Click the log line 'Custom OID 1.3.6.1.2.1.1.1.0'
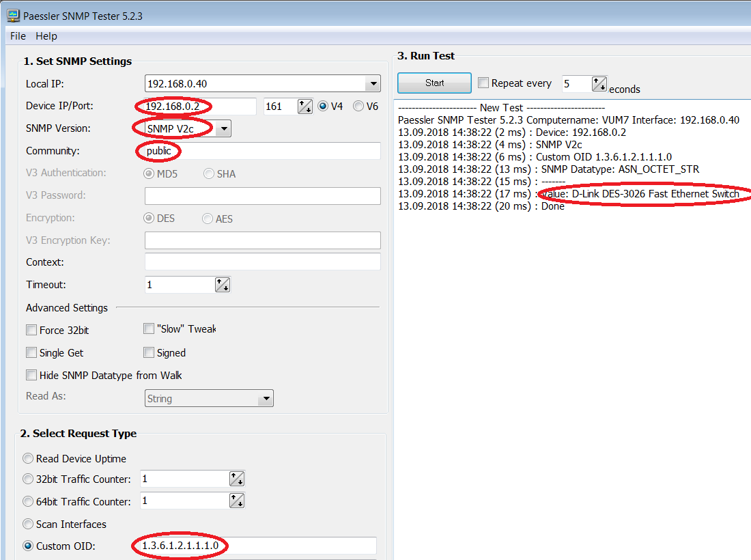This screenshot has width=751, height=560. click(x=535, y=157)
